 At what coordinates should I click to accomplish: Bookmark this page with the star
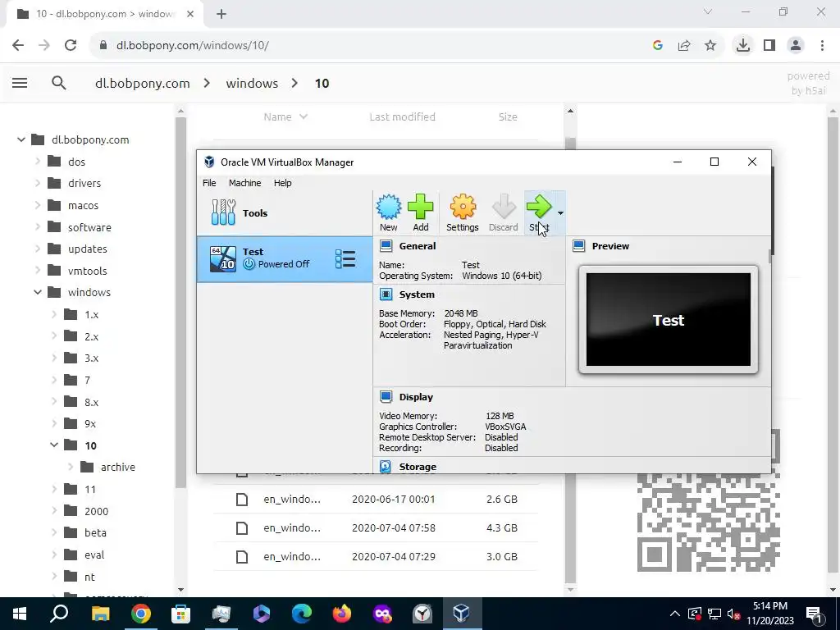[x=710, y=46]
